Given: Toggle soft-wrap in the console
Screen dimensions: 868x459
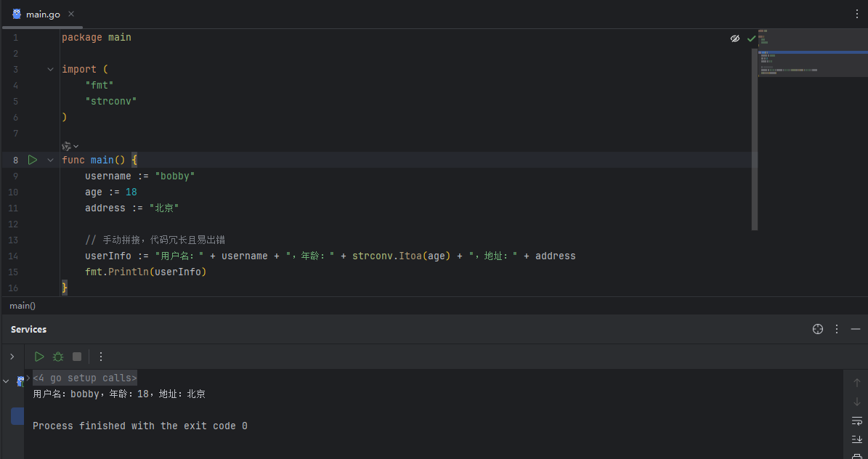Looking at the screenshot, I should [856, 421].
